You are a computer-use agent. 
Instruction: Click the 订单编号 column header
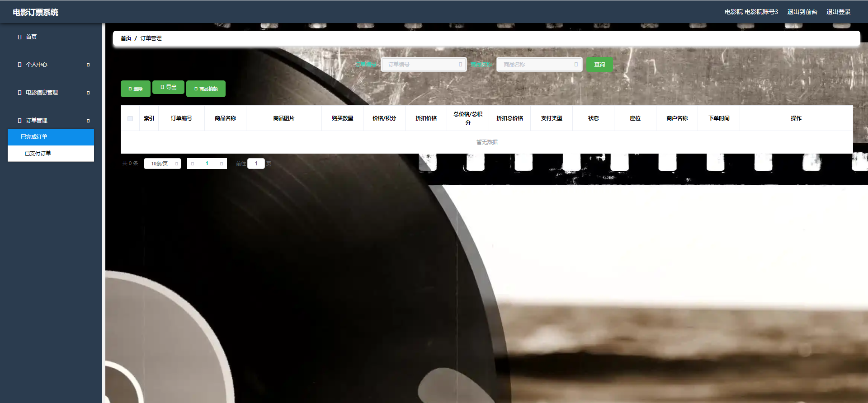click(181, 118)
